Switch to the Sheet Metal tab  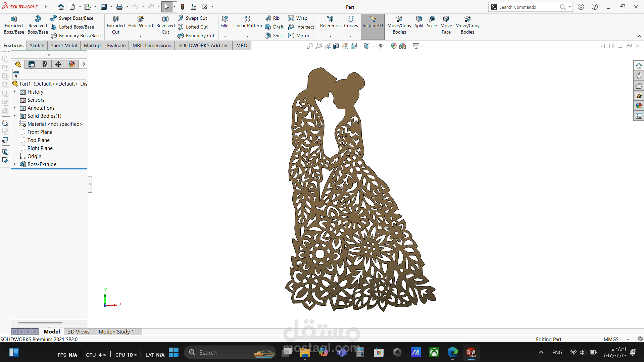64,46
